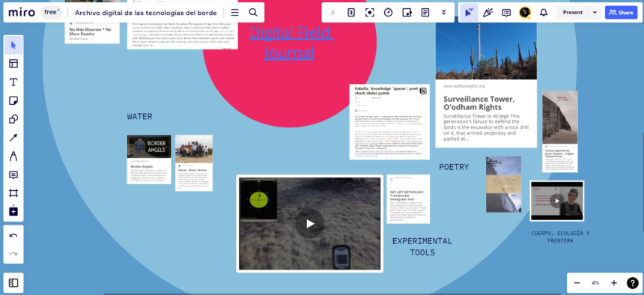Expand more apps double-chevron in top toolbar
Viewport: 644px width, 295px height.
[x=443, y=12]
